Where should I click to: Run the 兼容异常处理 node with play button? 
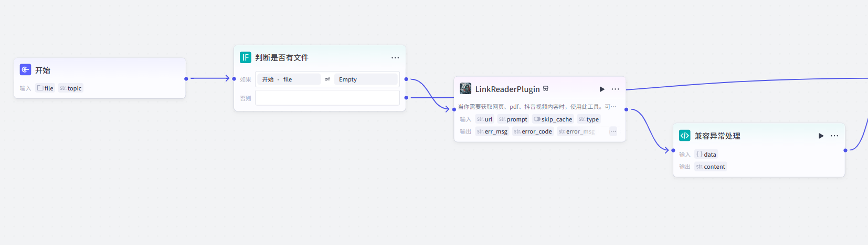821,136
